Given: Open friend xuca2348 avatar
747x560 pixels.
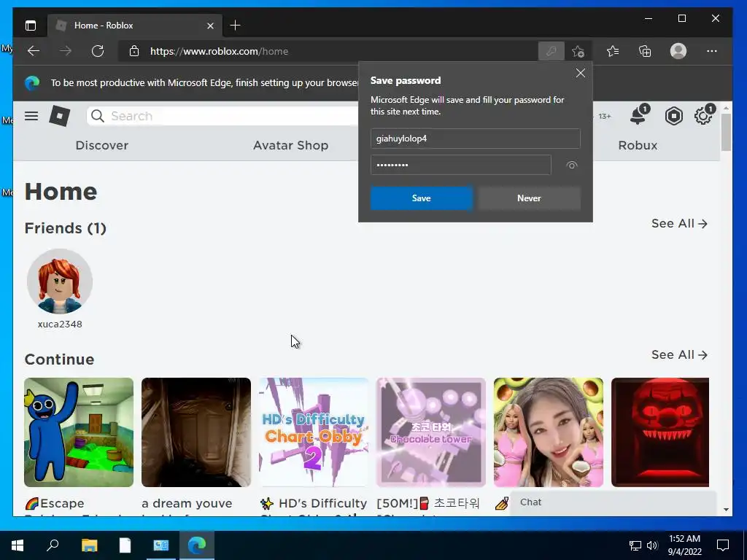Looking at the screenshot, I should pyautogui.click(x=60, y=281).
